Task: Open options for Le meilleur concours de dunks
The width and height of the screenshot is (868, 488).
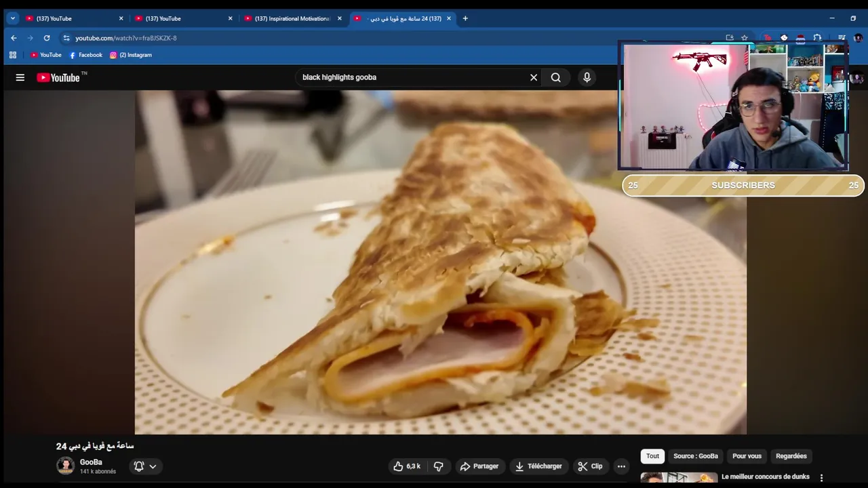Action: (821, 478)
